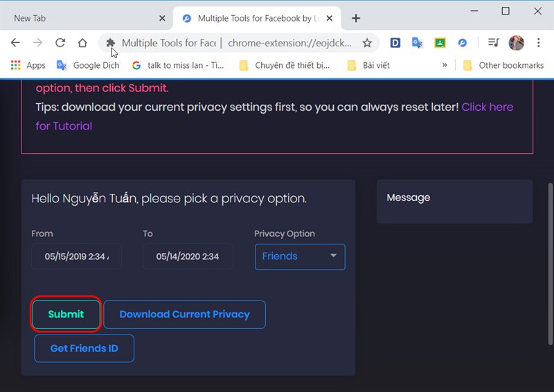Open a new browser tab with plus
This screenshot has height=392, width=554.
(x=356, y=19)
